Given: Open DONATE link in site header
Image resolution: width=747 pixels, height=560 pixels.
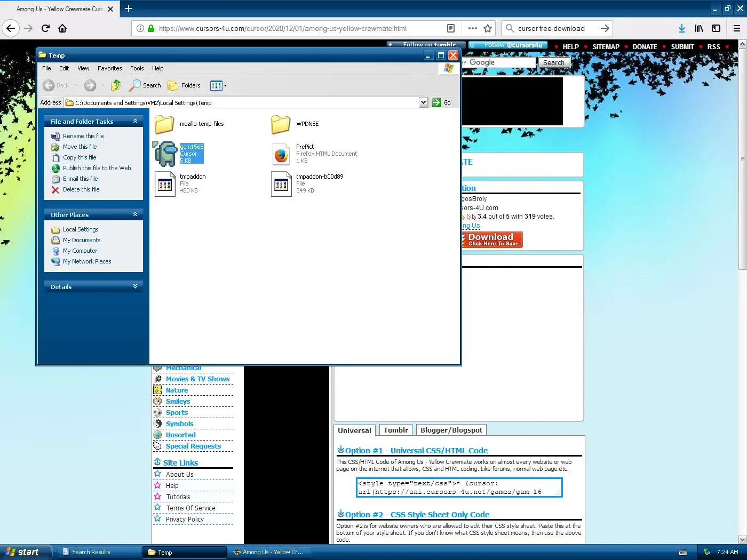Looking at the screenshot, I should 645,47.
